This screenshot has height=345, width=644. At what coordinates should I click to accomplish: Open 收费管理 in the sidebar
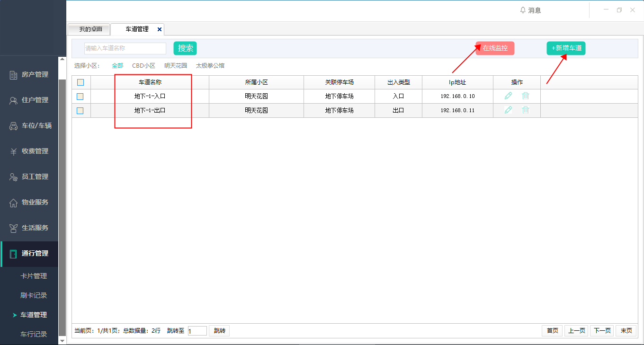click(x=29, y=151)
